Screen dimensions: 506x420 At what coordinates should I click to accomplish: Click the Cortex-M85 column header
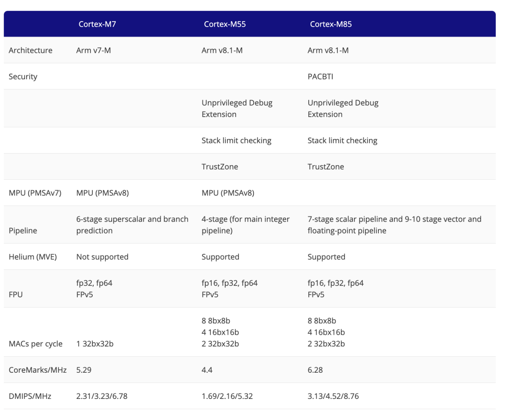click(x=331, y=24)
